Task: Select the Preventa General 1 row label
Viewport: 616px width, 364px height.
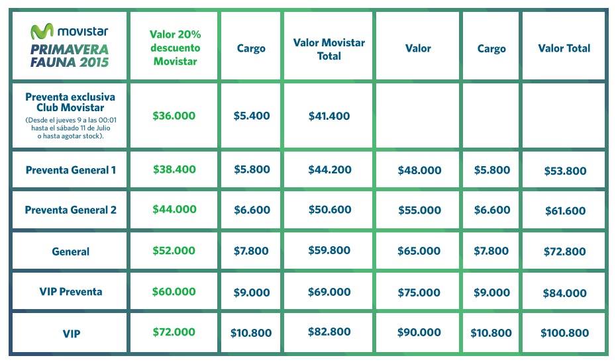Action: coord(71,170)
